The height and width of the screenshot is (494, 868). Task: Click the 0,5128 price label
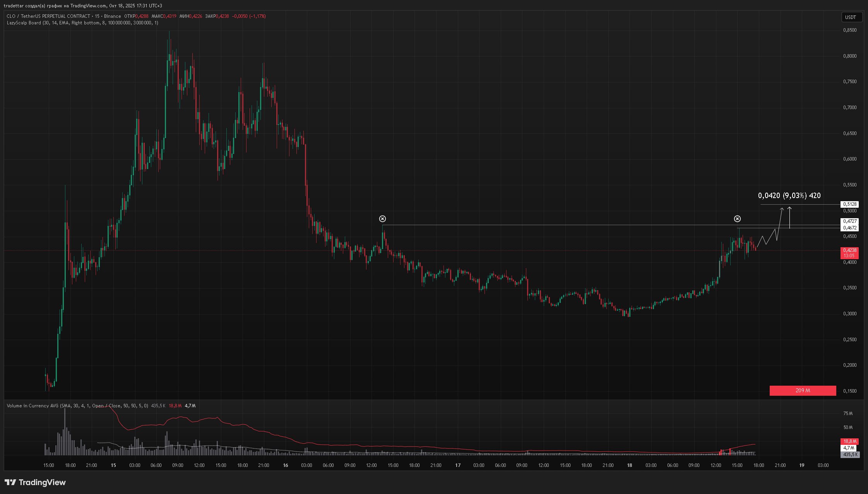(x=850, y=204)
